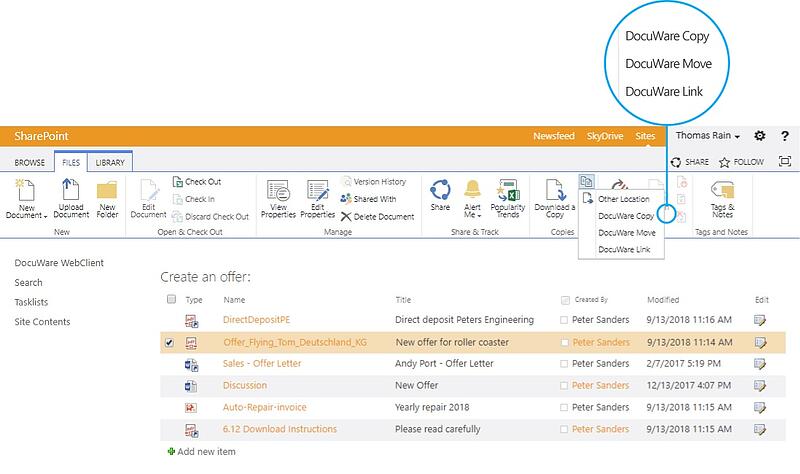Click Download a Copy

tap(555, 199)
